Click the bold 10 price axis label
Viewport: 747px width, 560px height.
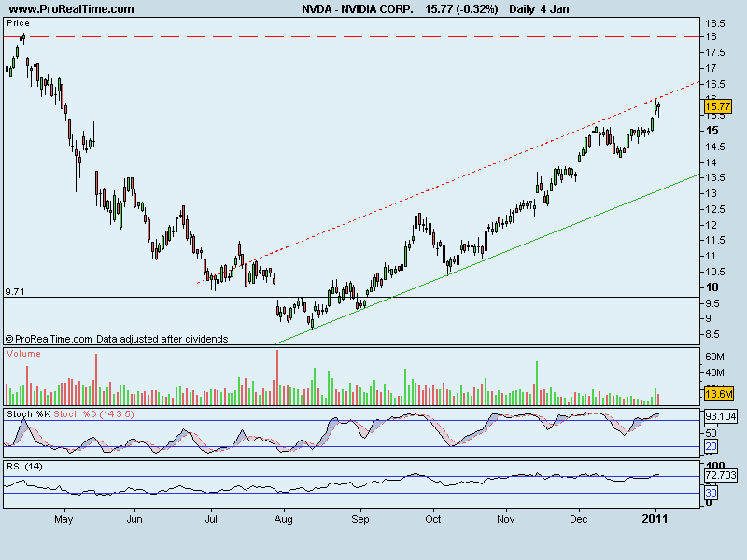coord(712,287)
